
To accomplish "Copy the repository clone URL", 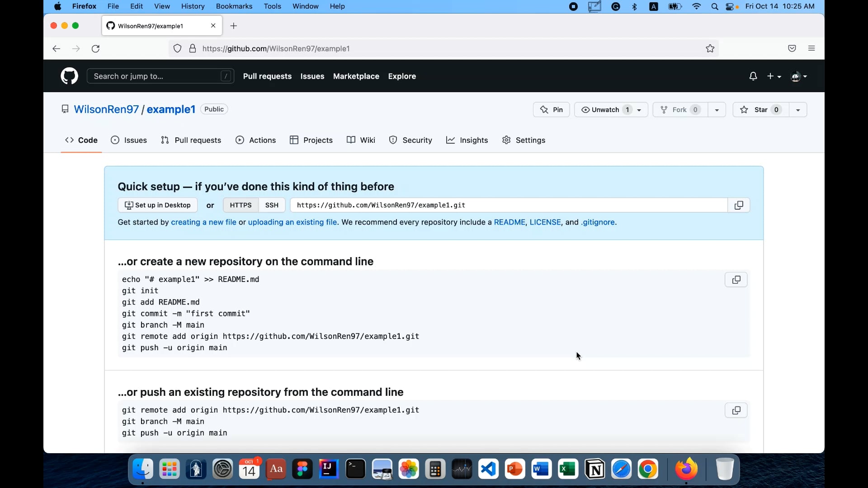I will (739, 205).
